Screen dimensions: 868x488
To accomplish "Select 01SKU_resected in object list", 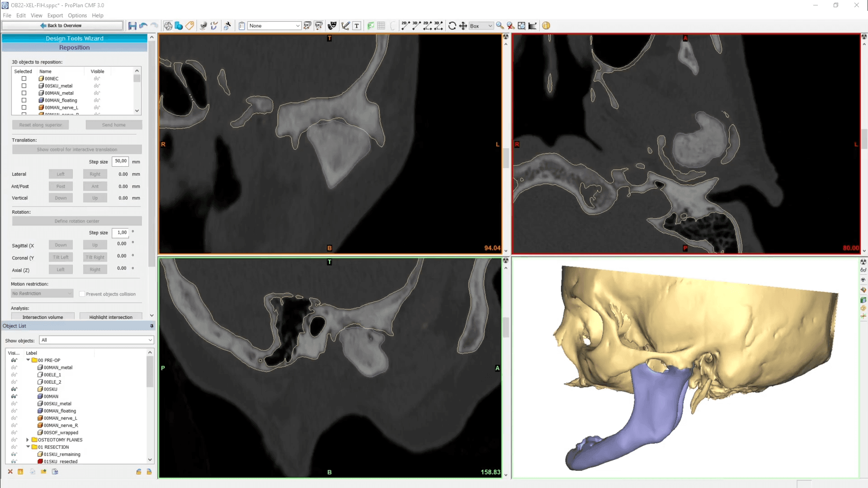I will pos(61,461).
